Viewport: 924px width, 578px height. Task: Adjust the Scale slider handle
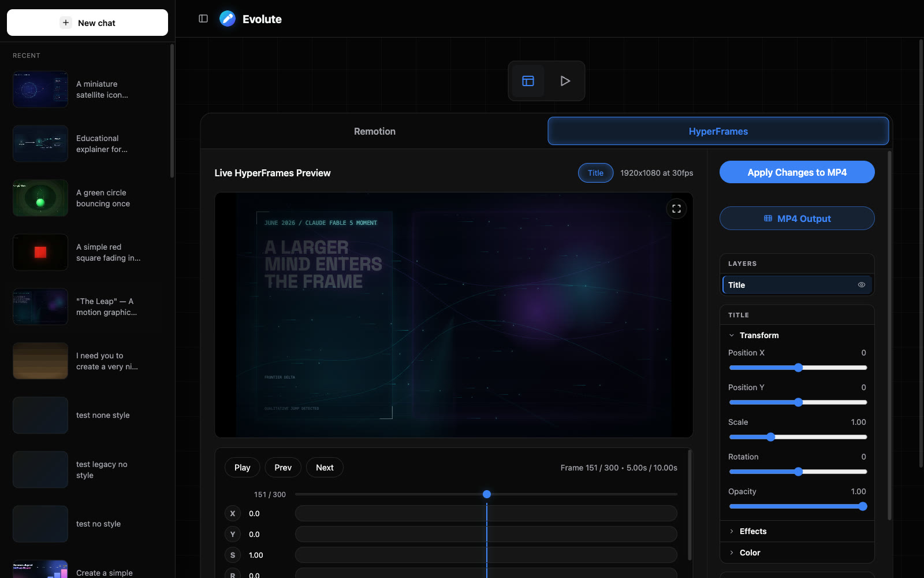[770, 437]
